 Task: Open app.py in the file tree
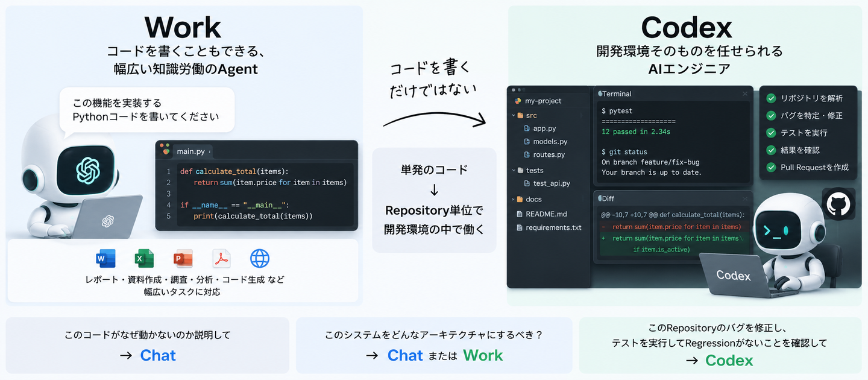coord(544,128)
